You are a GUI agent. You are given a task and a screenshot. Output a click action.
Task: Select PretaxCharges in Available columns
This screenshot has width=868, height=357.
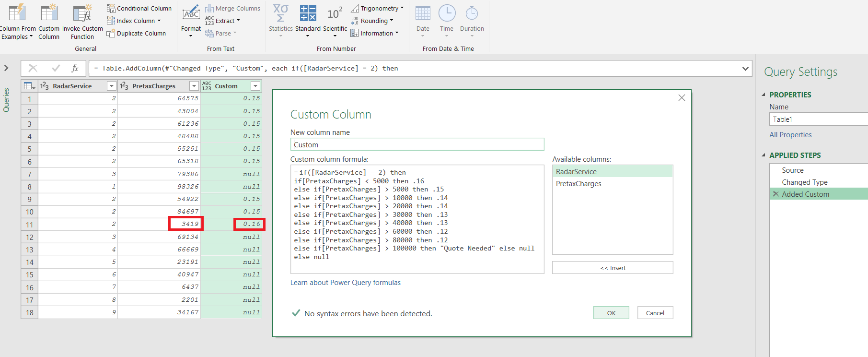[x=613, y=183]
